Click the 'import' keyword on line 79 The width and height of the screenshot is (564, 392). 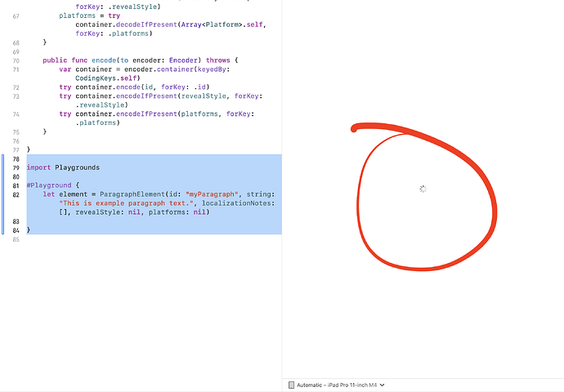coord(38,167)
